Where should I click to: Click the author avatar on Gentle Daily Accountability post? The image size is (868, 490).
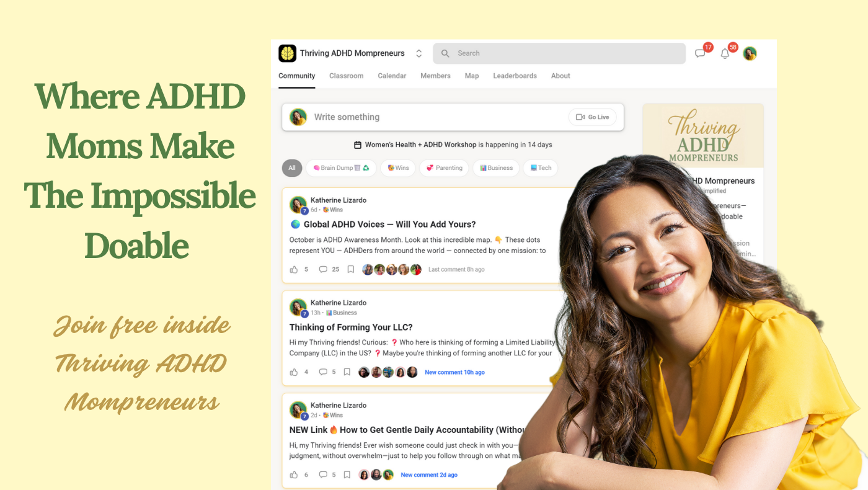[x=298, y=410]
